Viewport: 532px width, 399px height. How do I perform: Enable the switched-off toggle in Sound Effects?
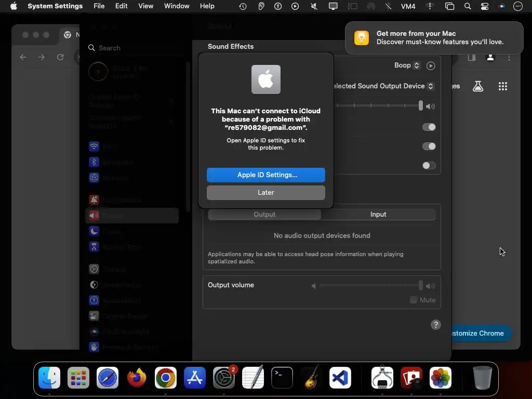[x=429, y=166]
